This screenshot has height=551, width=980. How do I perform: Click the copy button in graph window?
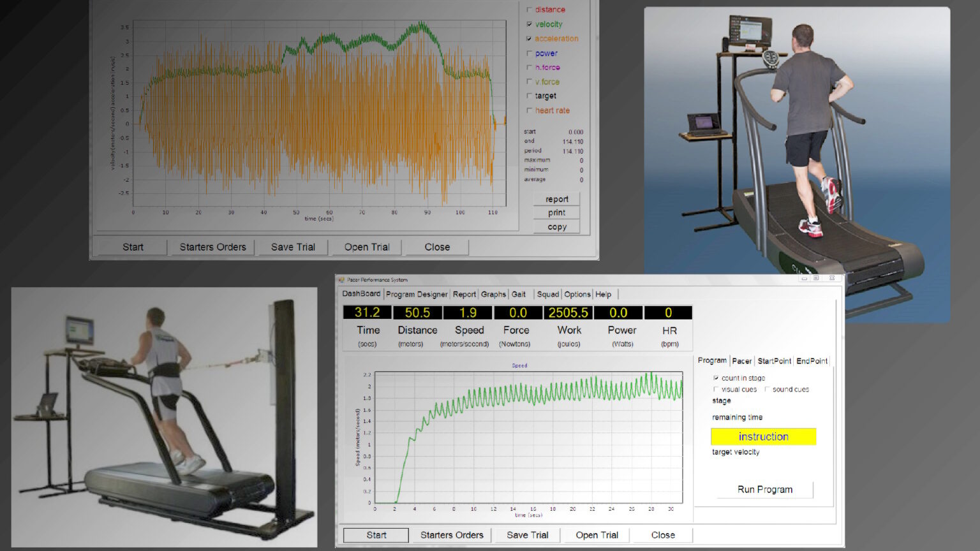tap(556, 227)
